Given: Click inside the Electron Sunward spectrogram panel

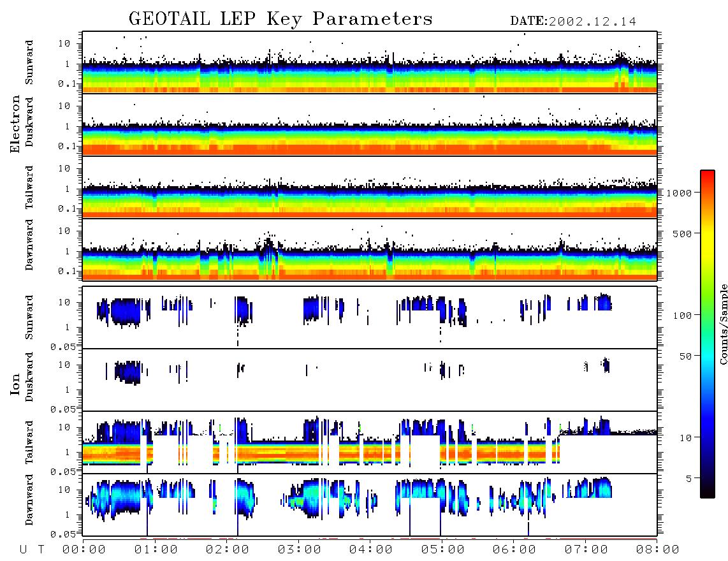Looking at the screenshot, I should (370, 62).
